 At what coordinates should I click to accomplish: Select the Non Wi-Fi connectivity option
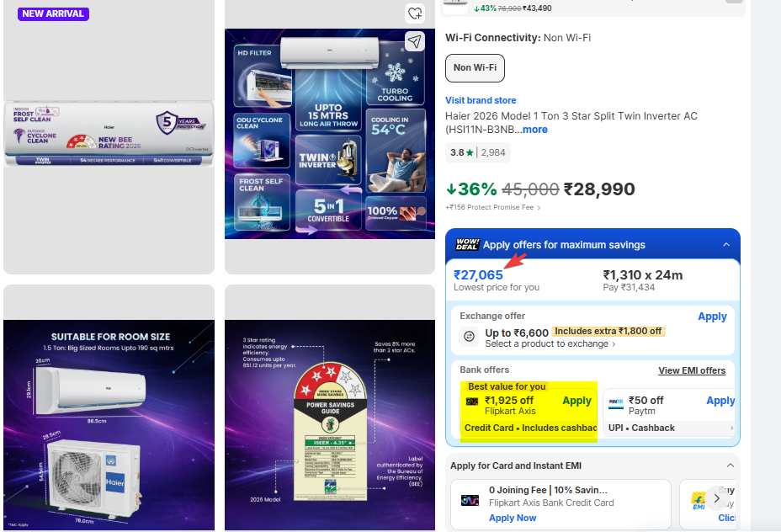click(x=475, y=67)
